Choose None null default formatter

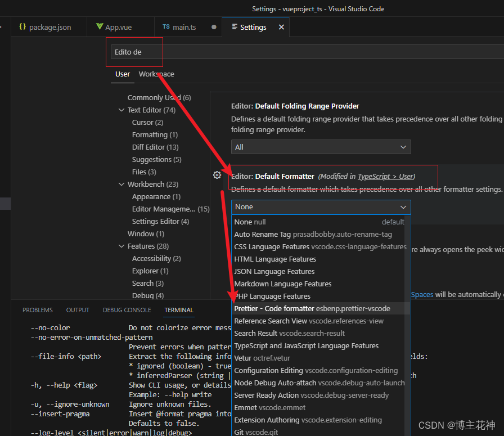pos(319,222)
